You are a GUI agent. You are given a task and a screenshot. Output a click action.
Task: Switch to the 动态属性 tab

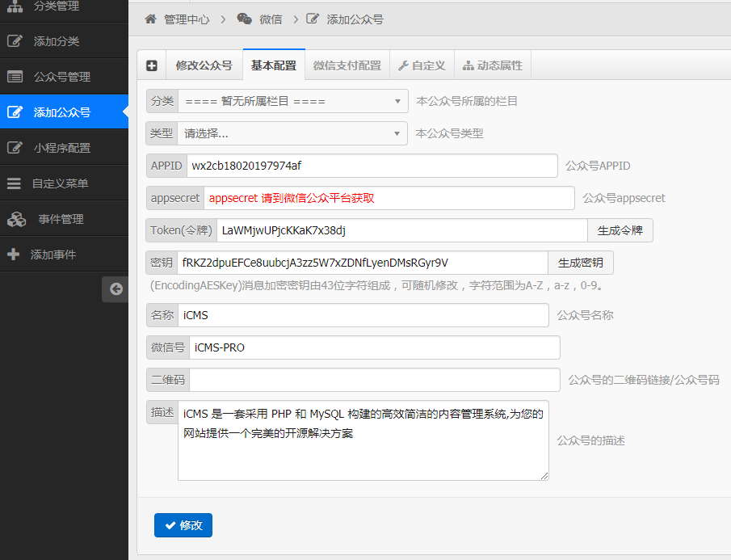(493, 65)
